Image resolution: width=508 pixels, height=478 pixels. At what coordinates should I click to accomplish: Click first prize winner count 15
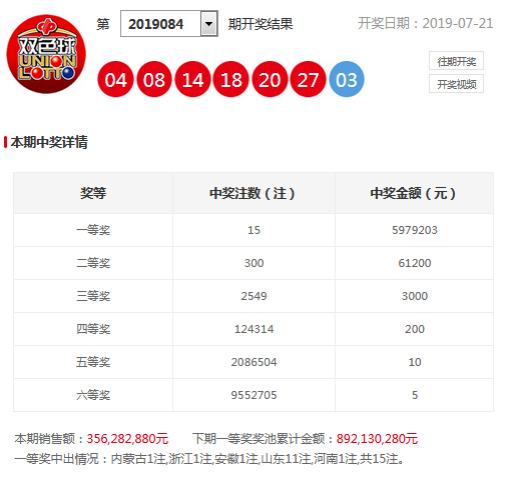(254, 230)
